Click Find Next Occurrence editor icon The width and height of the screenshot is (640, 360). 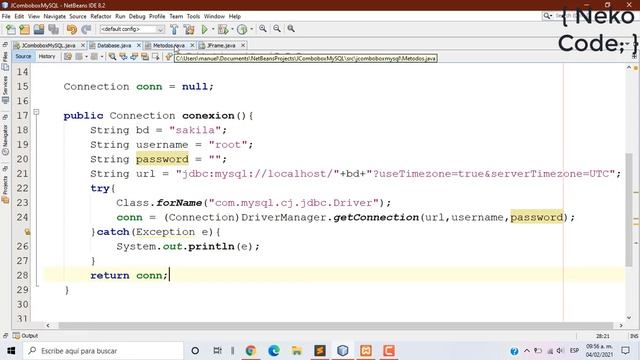point(134,57)
